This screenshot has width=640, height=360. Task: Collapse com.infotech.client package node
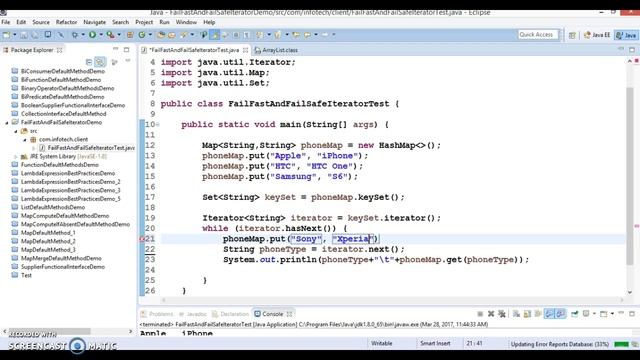coord(24,140)
